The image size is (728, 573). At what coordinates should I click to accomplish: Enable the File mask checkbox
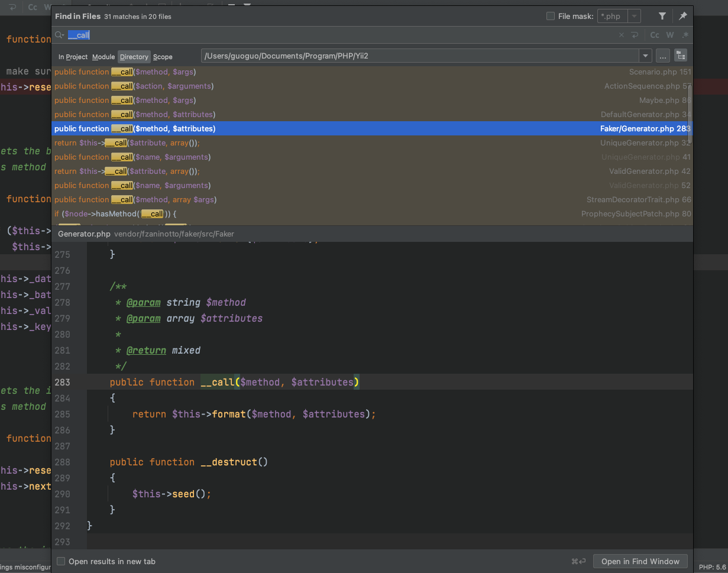click(x=551, y=17)
